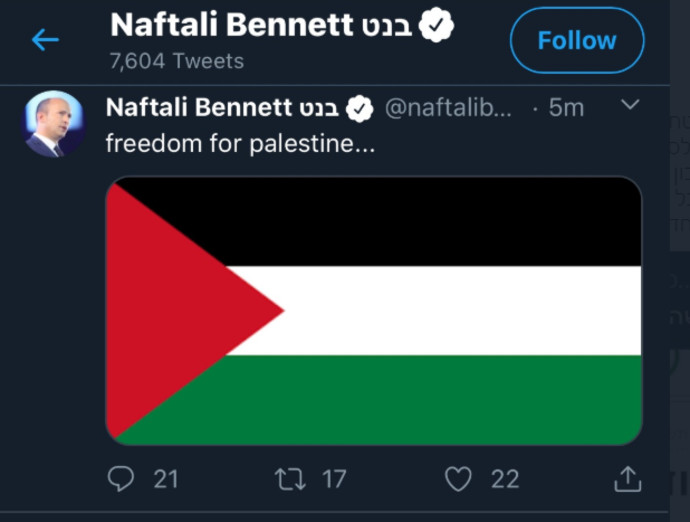Screen dimensions: 690x522
Task: Follow Naftali Bennett
Action: 577,41
